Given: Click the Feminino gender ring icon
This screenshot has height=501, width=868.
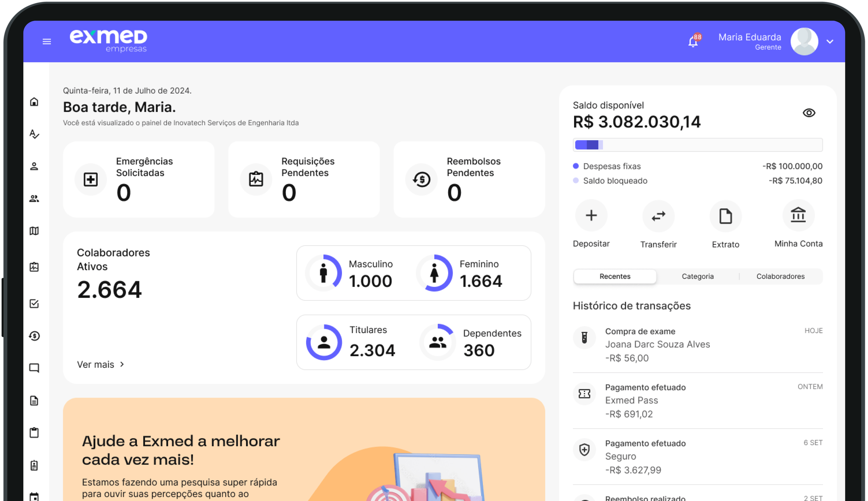Looking at the screenshot, I should (434, 273).
